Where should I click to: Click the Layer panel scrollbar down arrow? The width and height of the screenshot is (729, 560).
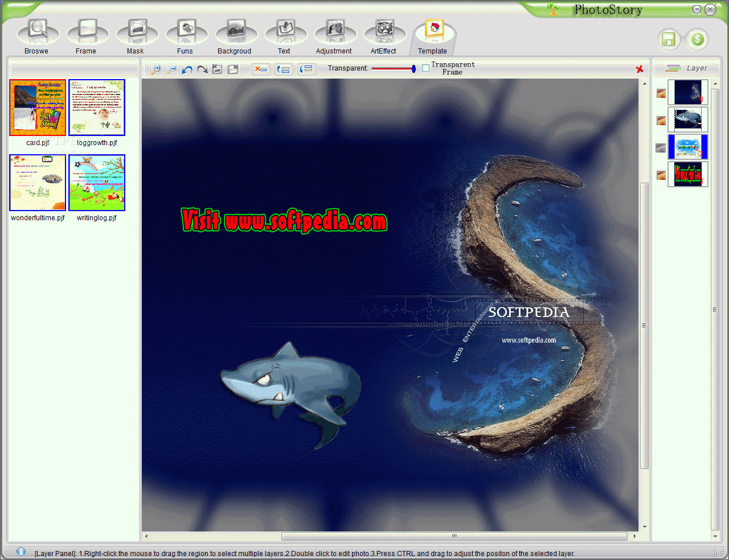pos(715,536)
